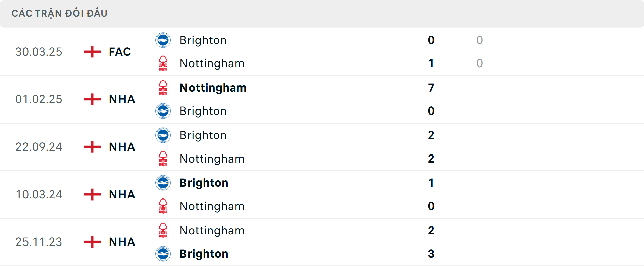Click the England flag in the bottom NHA row
The image size is (644, 266).
[x=92, y=242]
